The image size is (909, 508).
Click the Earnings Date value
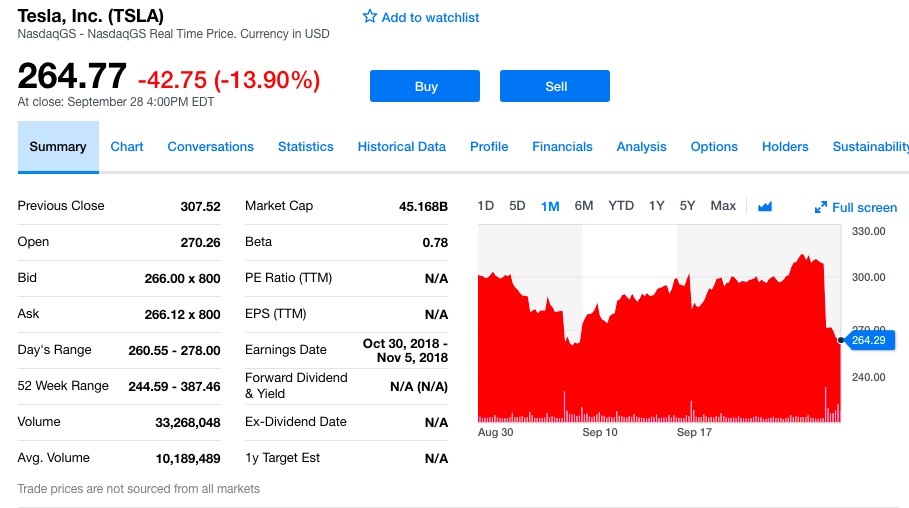405,350
